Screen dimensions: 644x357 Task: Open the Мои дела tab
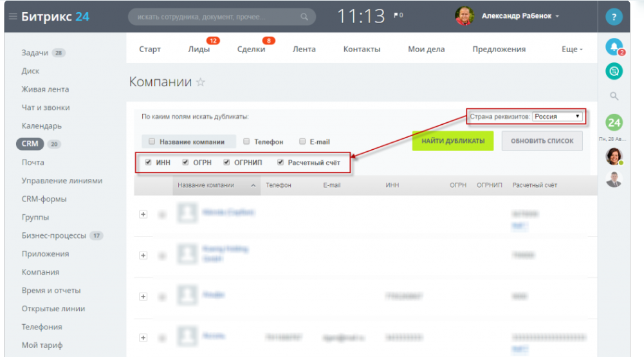427,50
